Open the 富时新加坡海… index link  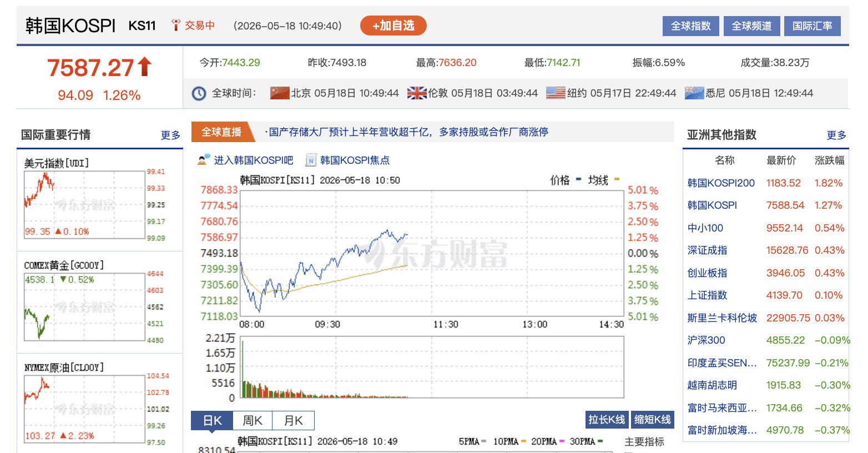722,430
